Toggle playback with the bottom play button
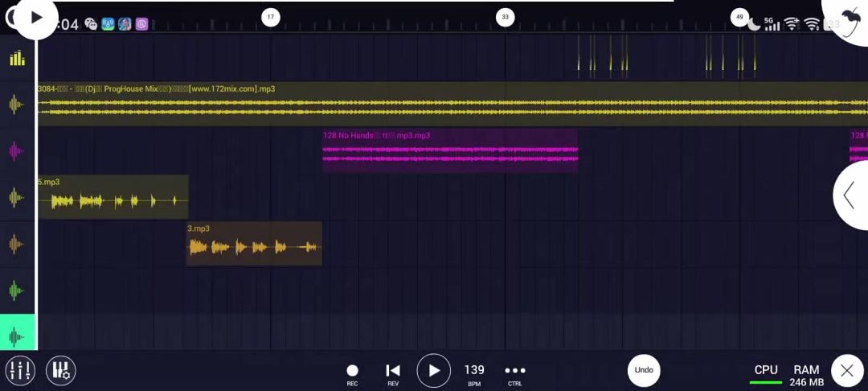Image resolution: width=868 pixels, height=391 pixels. pyautogui.click(x=433, y=370)
